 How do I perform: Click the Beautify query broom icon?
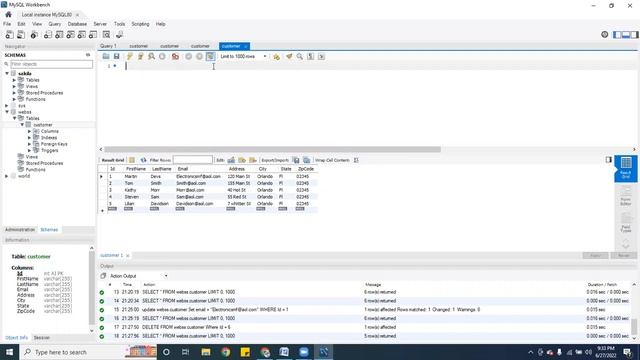point(289,56)
